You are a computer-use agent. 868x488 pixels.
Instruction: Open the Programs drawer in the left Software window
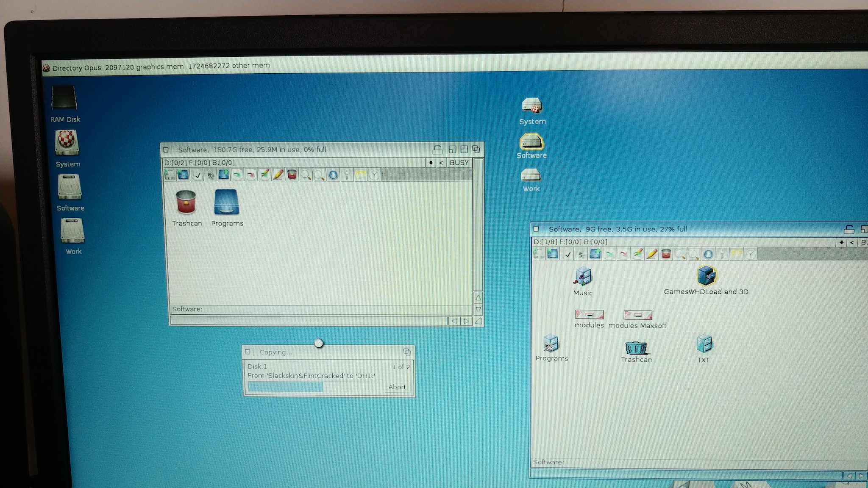pos(227,202)
